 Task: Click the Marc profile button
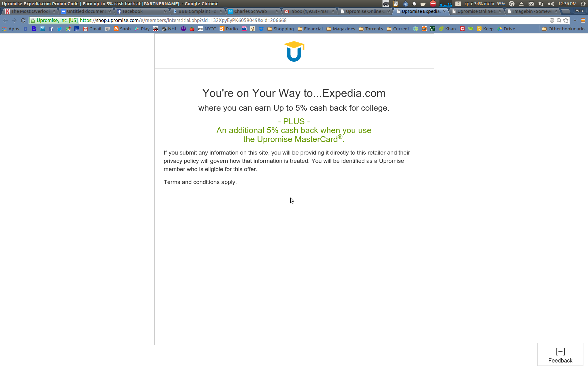point(579,11)
